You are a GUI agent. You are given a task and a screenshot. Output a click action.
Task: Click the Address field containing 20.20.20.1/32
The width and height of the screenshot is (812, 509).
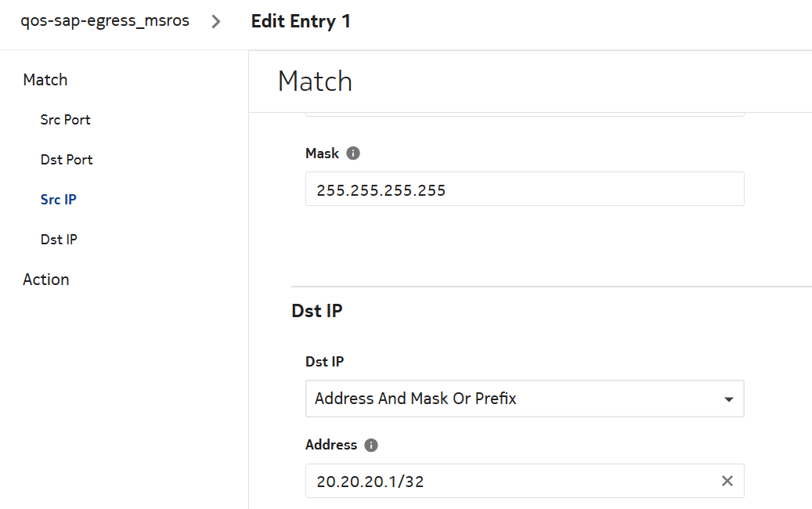click(x=509, y=481)
